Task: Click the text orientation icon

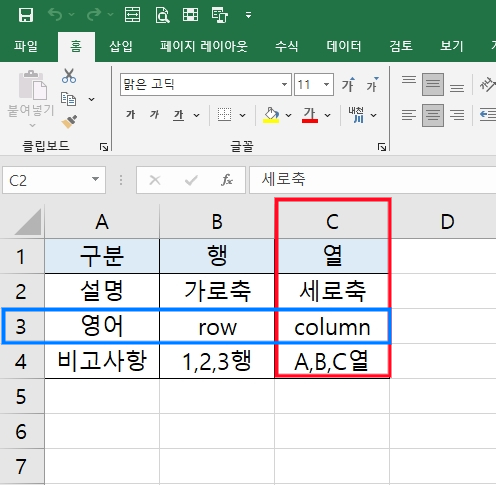Action: (x=487, y=84)
